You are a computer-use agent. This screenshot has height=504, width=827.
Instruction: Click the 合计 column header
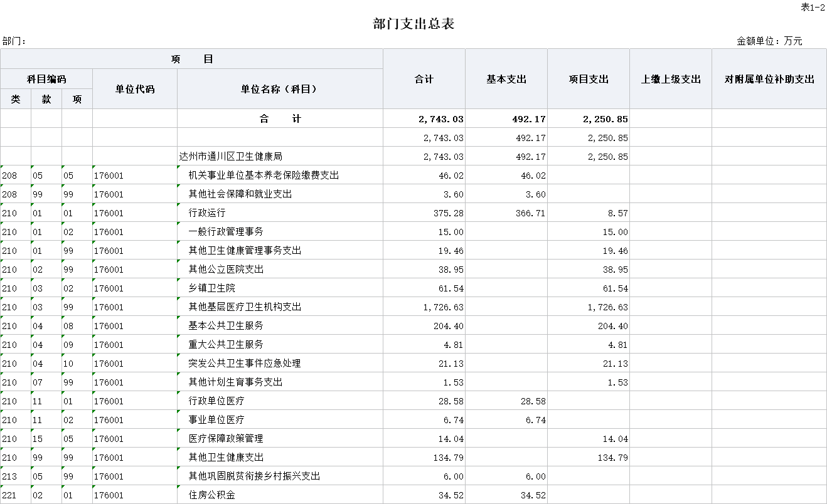(x=424, y=79)
